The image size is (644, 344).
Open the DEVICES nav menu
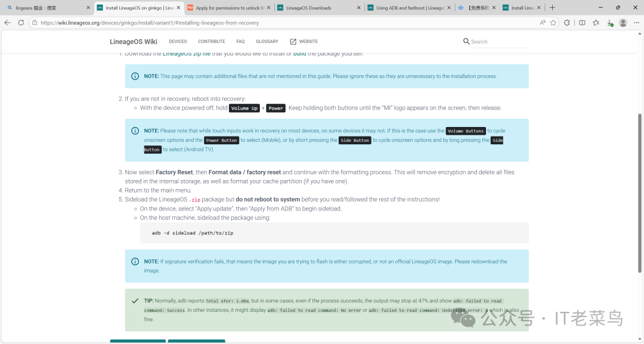178,42
